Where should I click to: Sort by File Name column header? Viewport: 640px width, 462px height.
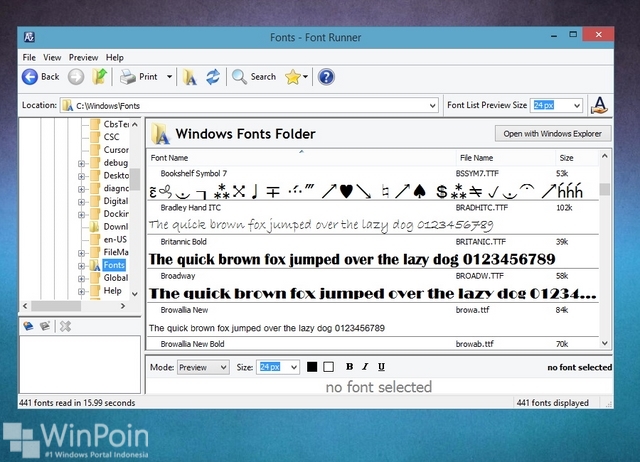click(x=505, y=158)
